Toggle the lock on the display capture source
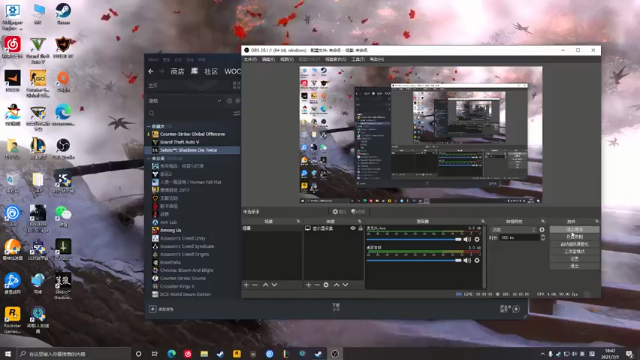Viewport: 640px width, 360px height. [x=360, y=228]
